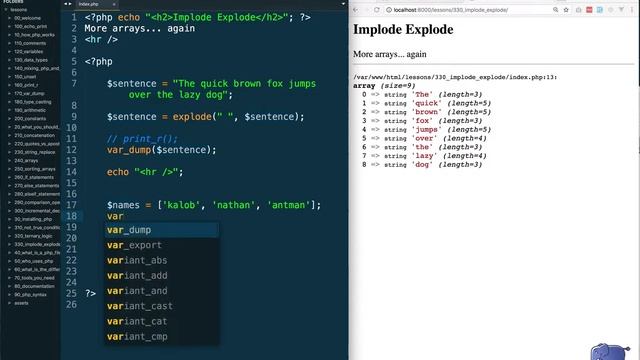The image size is (640, 360).
Task: Click 'jumps' in the browser array output
Action: [x=426, y=130]
